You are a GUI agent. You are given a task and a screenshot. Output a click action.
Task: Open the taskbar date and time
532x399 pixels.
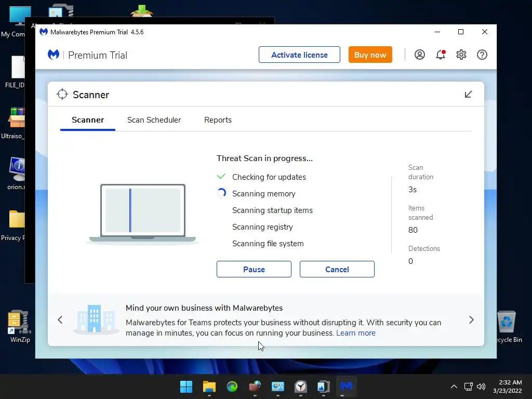(508, 387)
